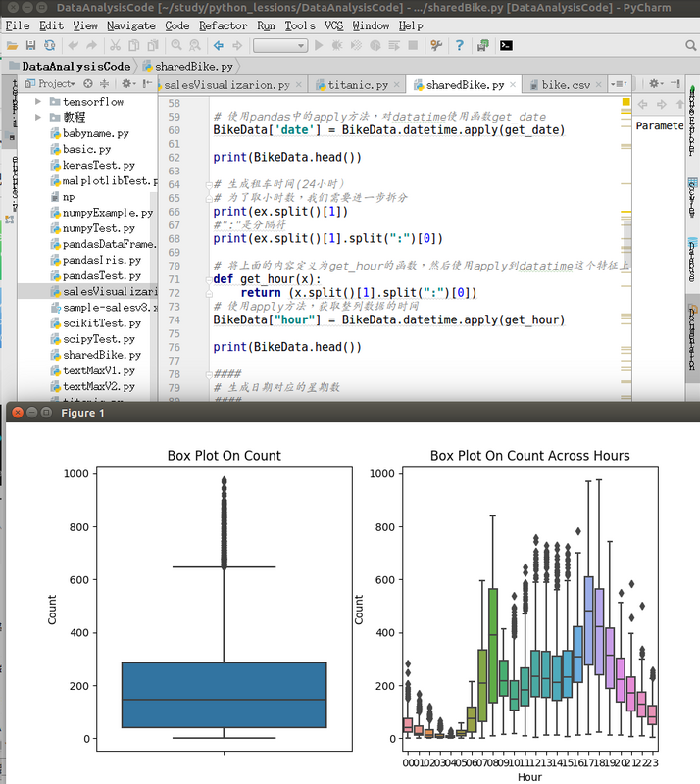Image resolution: width=700 pixels, height=784 pixels.
Task: Click Scroll from Source target icon
Action: click(88, 83)
